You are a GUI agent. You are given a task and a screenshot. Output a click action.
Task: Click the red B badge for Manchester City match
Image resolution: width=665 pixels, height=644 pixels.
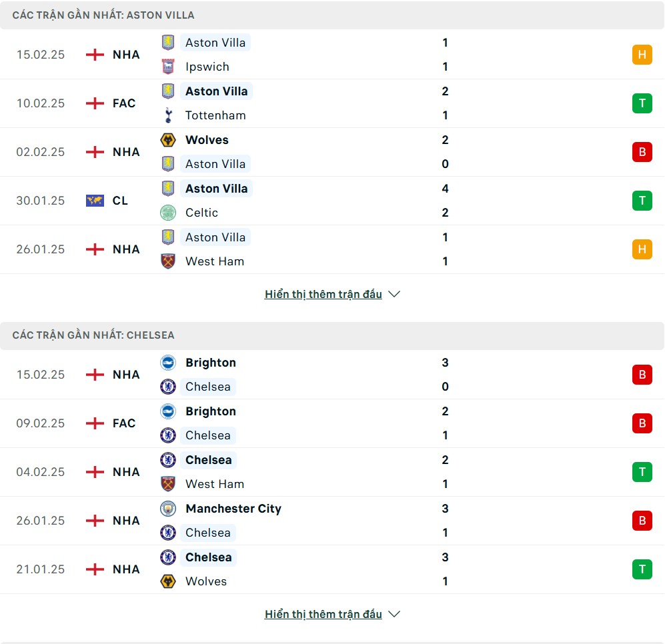click(642, 521)
